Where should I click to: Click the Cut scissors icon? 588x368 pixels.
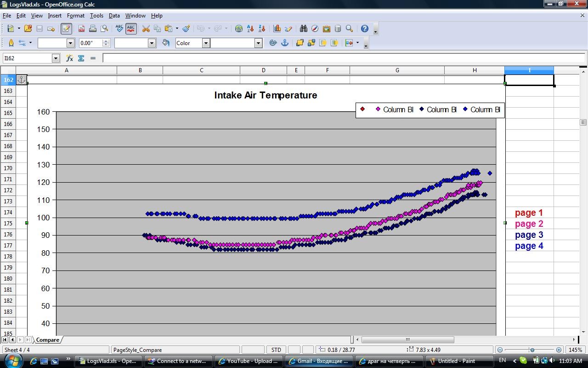click(x=146, y=29)
